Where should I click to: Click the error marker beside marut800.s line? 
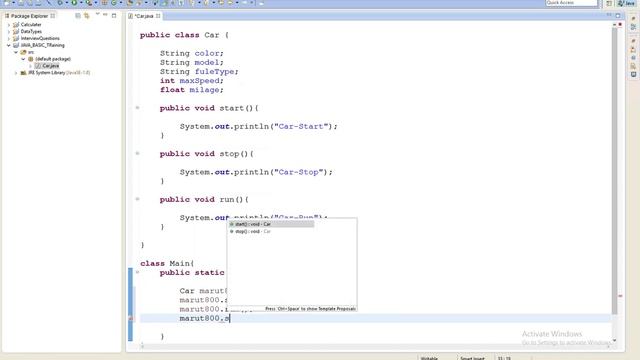pos(131,318)
